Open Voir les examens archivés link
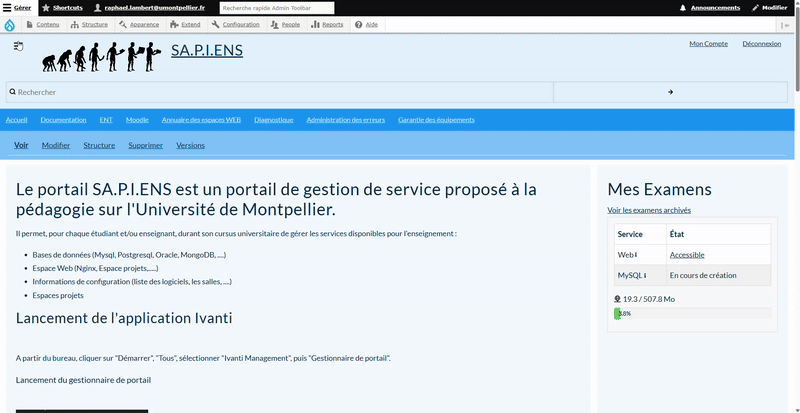Screen dimensions: 800x413 pyautogui.click(x=648, y=210)
